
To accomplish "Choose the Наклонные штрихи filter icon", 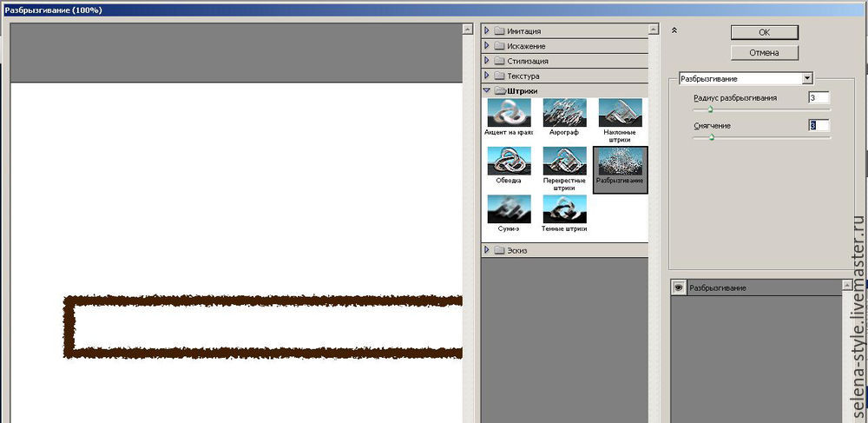I will coord(620,113).
